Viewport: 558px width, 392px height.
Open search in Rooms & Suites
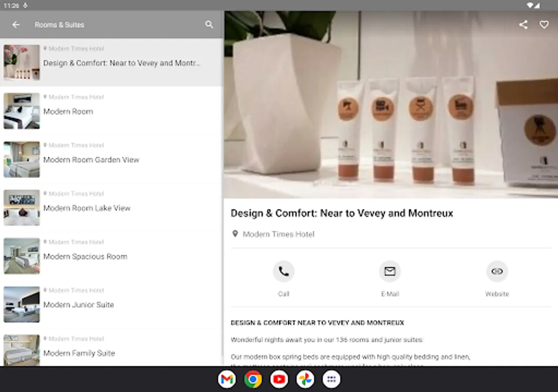click(209, 25)
